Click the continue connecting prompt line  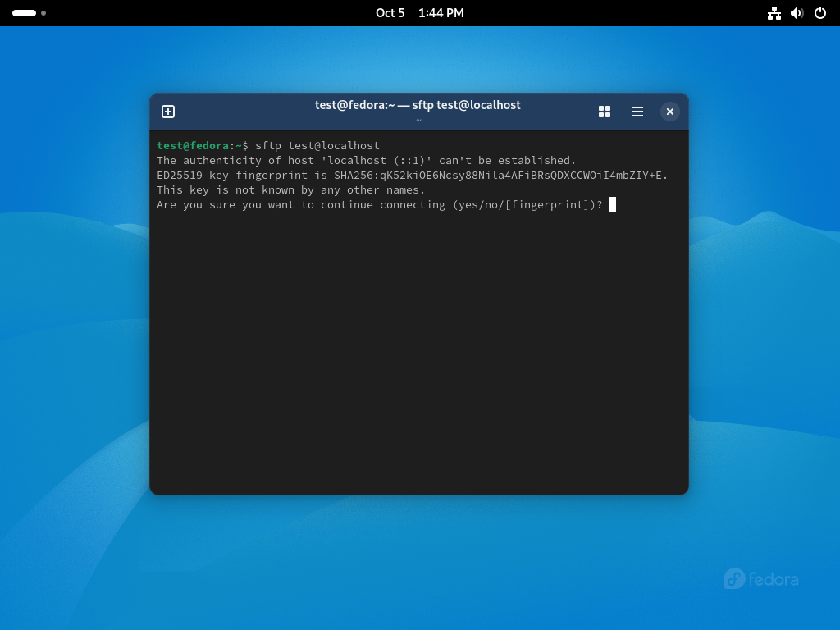[379, 204]
